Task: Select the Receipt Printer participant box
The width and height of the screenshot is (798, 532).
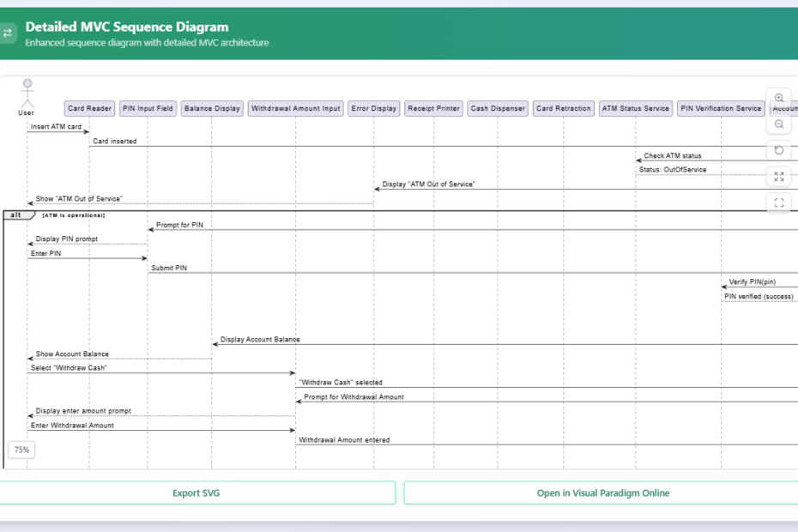Action: point(434,108)
